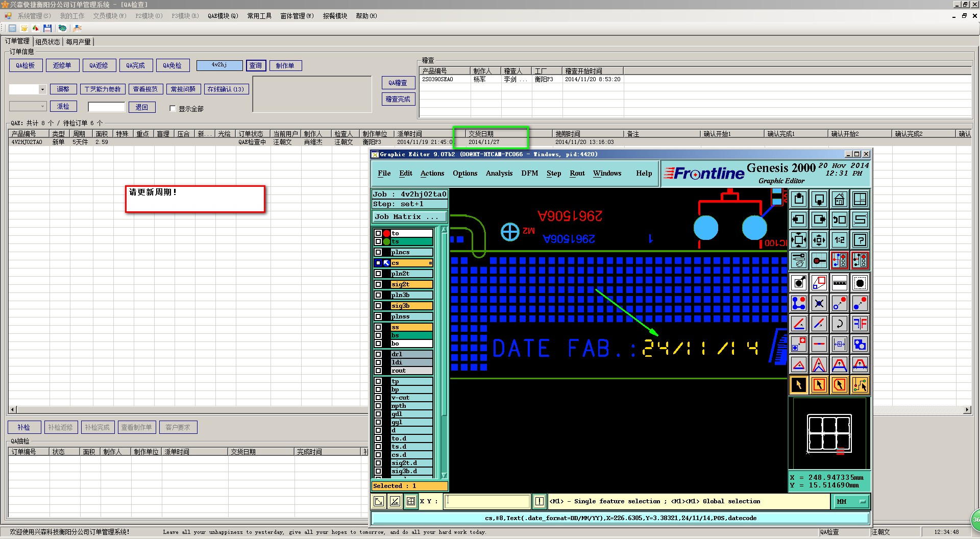
Task: Select the Pan Down arrow icon
Action: click(819, 199)
